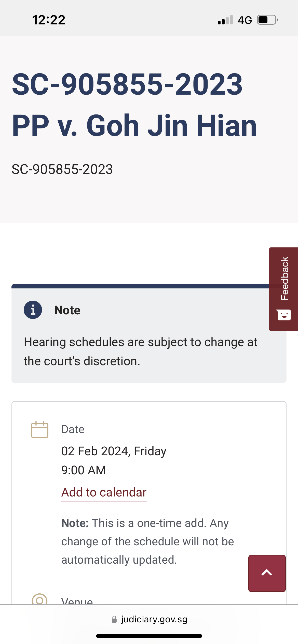
Task: Tap the 12:22 clock in status bar
Action: (49, 20)
